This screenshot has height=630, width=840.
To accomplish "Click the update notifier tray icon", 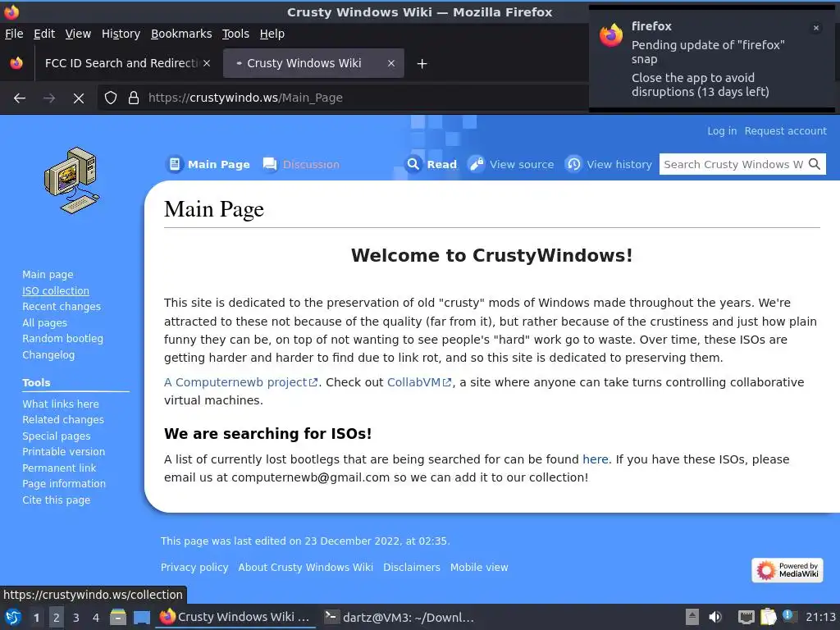I will click(789, 617).
